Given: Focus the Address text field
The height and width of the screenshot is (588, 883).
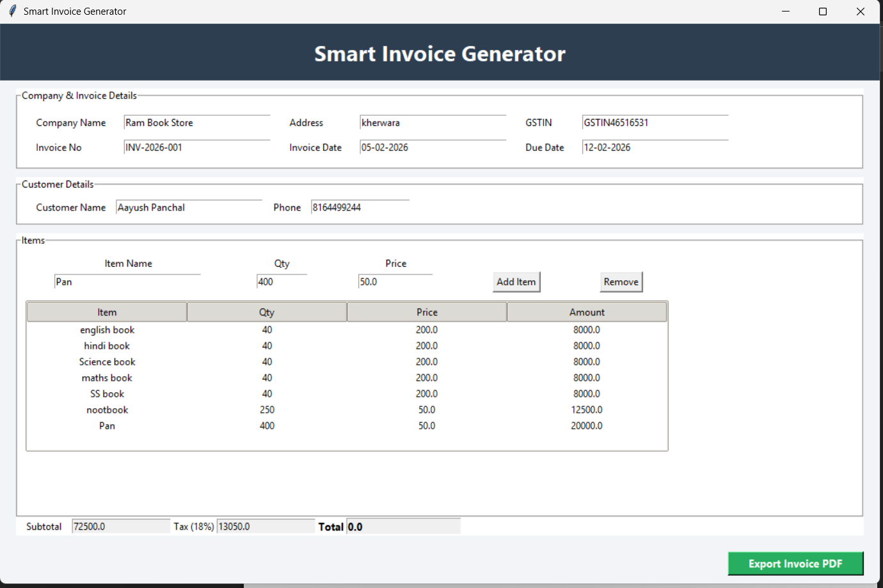Looking at the screenshot, I should coord(432,123).
